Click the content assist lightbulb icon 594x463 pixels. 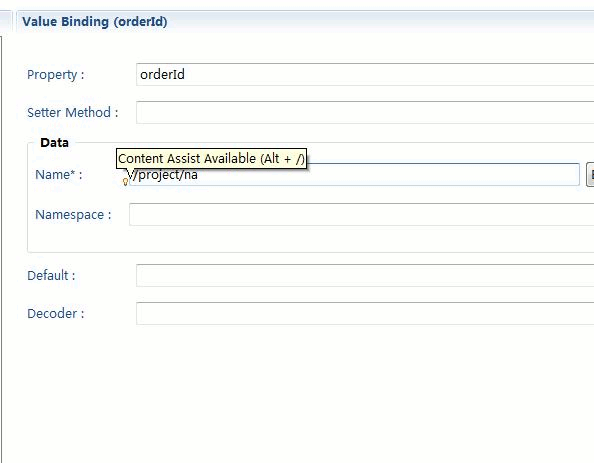[125, 182]
